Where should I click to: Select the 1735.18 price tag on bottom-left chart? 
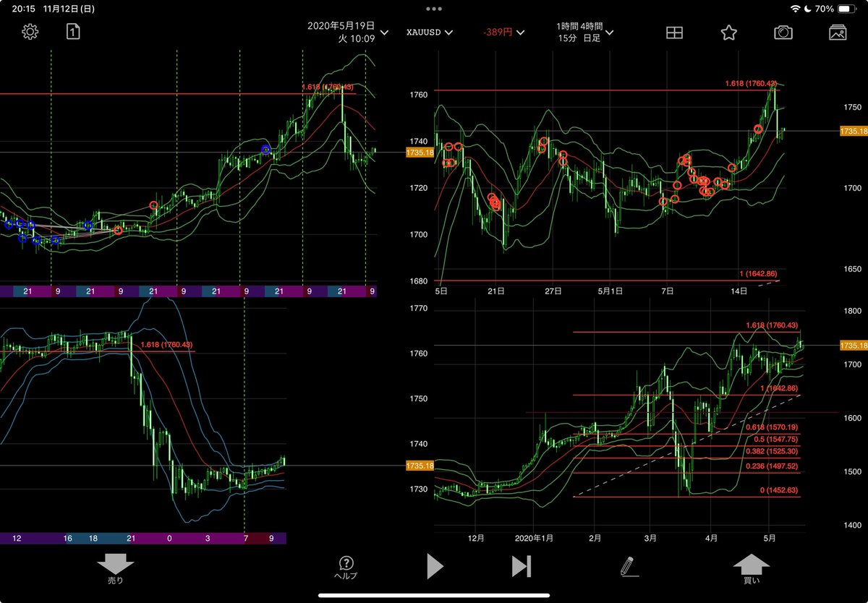420,466
